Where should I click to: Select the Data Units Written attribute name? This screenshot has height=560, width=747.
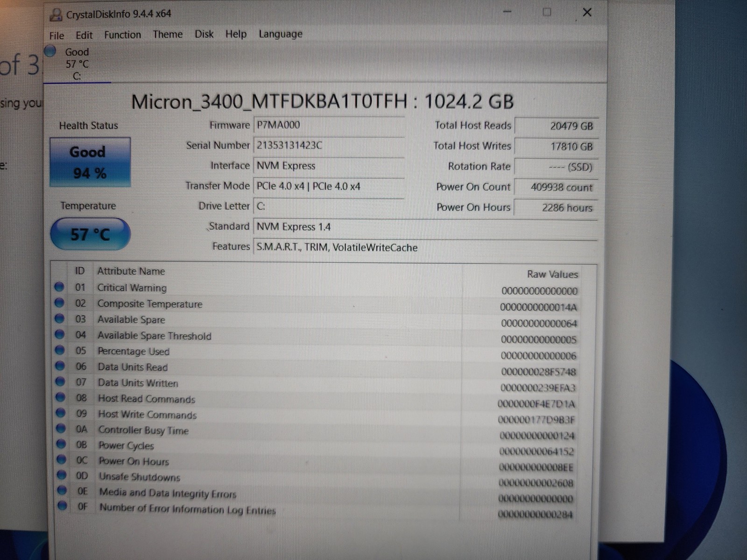138,383
